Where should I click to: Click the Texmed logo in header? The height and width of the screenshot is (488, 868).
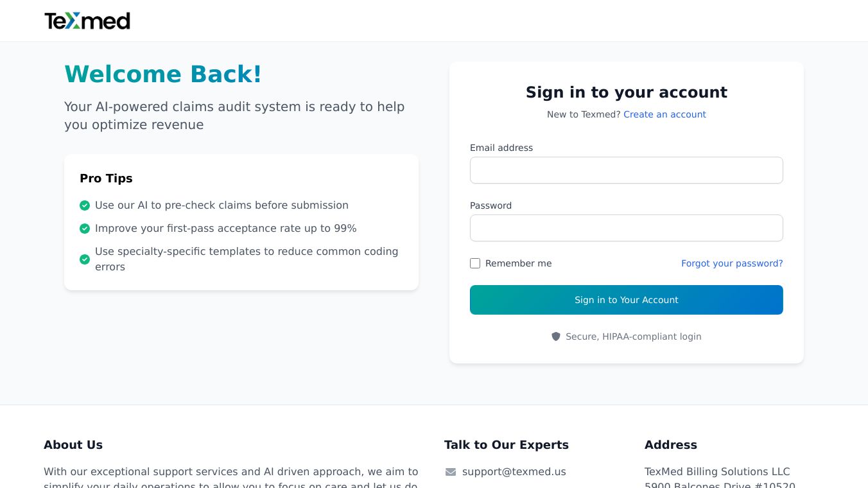[87, 21]
